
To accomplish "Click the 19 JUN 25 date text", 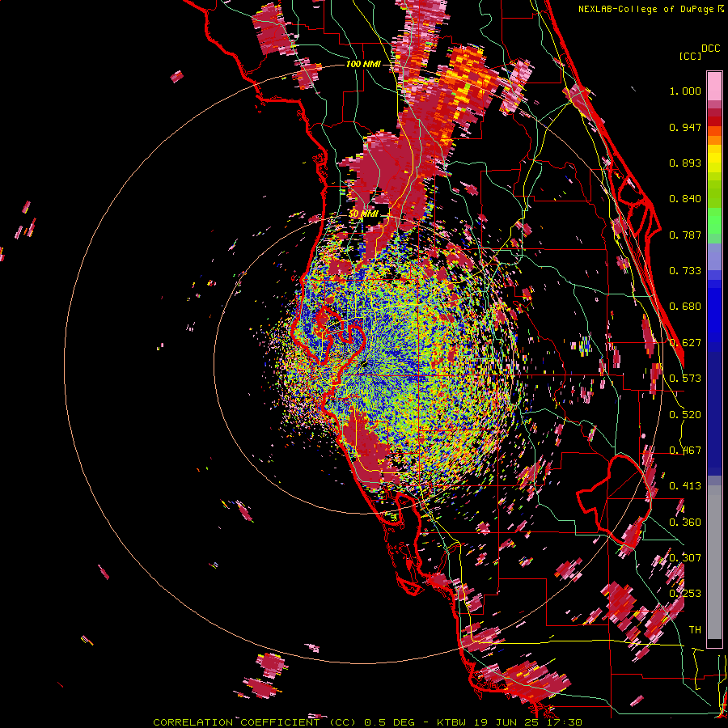I will (x=506, y=722).
